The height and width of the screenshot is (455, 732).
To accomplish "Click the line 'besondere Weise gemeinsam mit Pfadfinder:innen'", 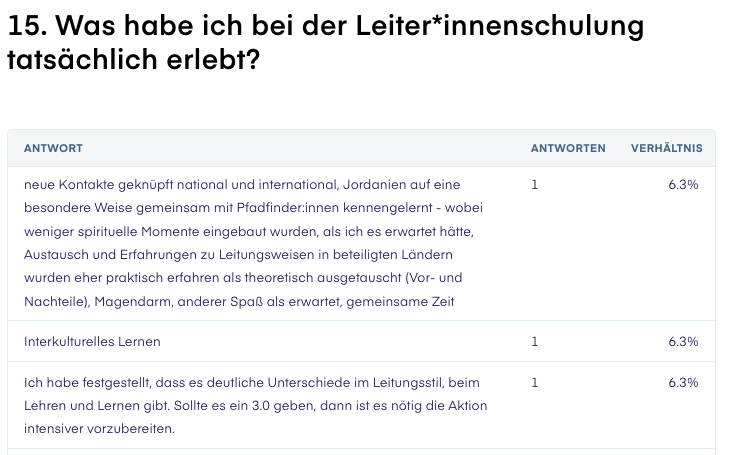I will click(253, 208).
